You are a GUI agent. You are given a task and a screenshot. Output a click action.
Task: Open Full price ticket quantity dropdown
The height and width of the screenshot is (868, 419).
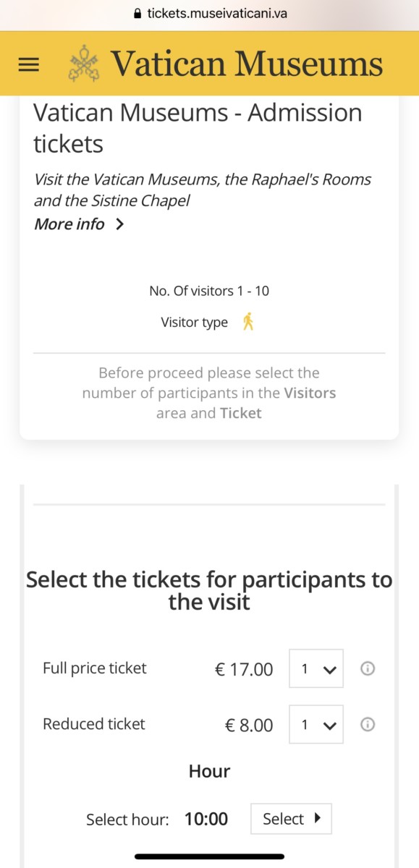point(316,668)
